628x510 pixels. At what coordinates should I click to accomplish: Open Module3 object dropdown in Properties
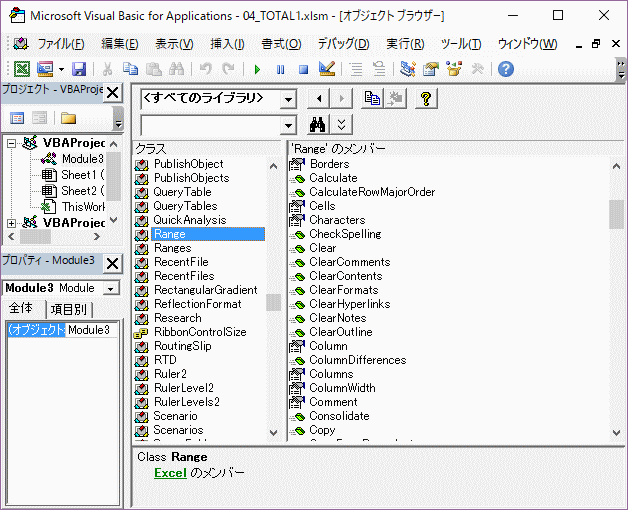[111, 288]
